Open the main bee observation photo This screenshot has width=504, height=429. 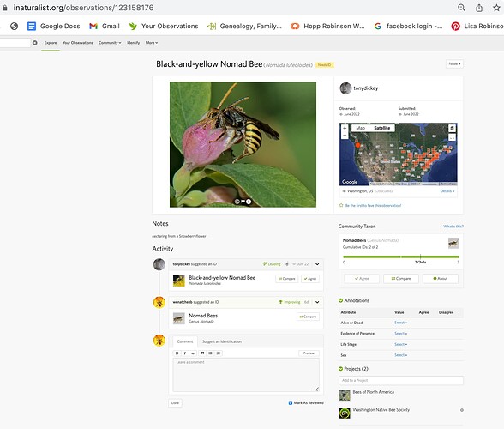(x=243, y=144)
